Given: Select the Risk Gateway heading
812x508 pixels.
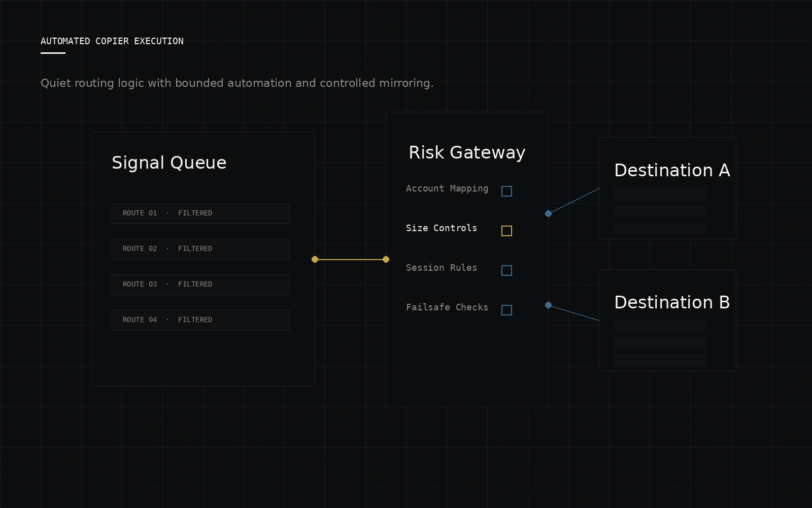Looking at the screenshot, I should coord(467,152).
